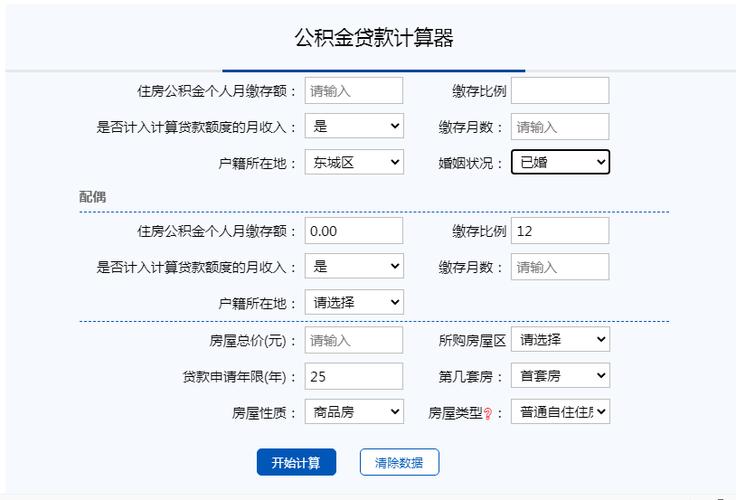Click spouse's 缴存月数 input field

coord(560,267)
